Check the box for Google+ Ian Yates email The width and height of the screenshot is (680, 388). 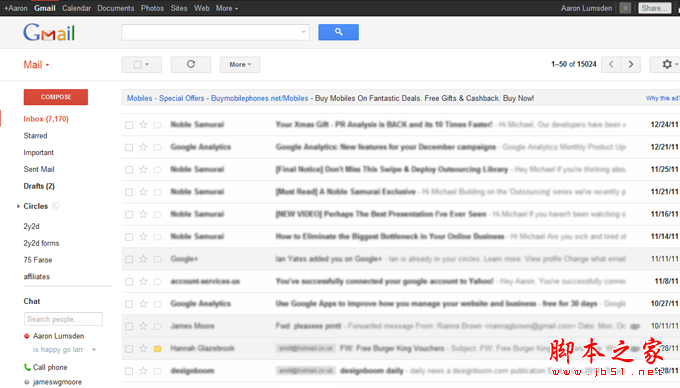129,259
